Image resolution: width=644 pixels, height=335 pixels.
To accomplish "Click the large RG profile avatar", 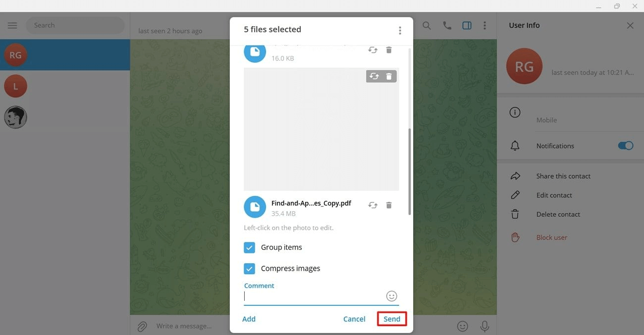I will [524, 66].
